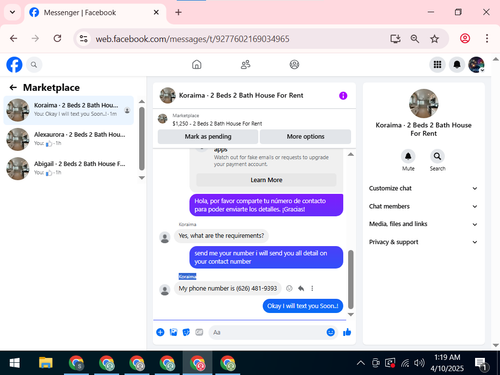Choose a sticker icon in composer
This screenshot has height=375, width=500.
[x=186, y=332]
